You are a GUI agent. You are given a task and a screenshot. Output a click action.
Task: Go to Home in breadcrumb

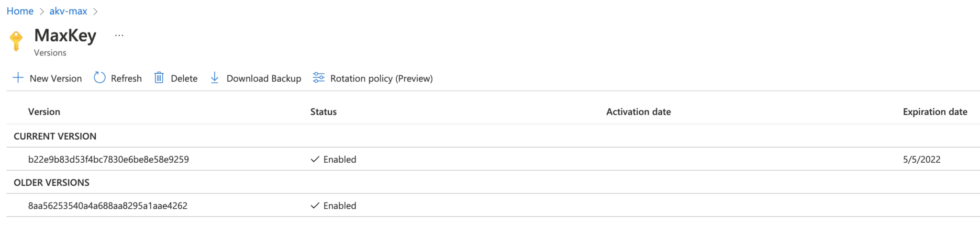point(20,11)
